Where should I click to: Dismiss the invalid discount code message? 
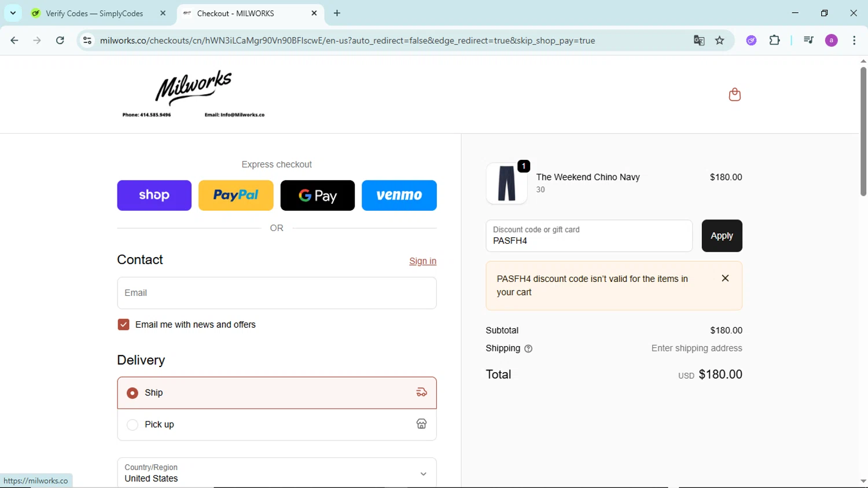pyautogui.click(x=725, y=278)
